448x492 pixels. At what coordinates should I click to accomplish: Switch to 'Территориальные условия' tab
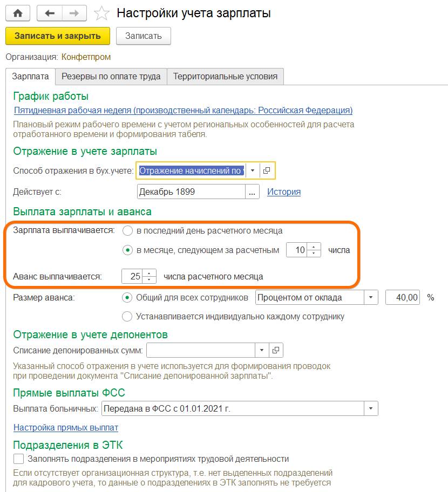pyautogui.click(x=225, y=77)
